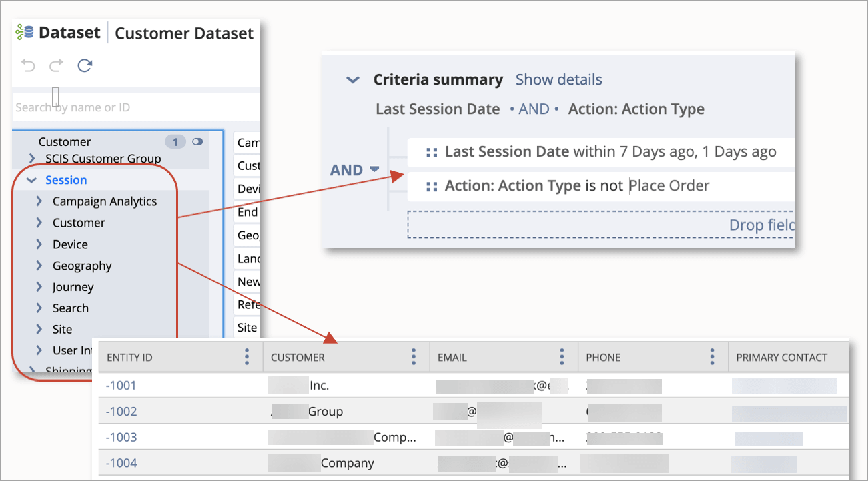Image resolution: width=868 pixels, height=481 pixels.
Task: Click the Customer Dataset title
Action: point(184,33)
